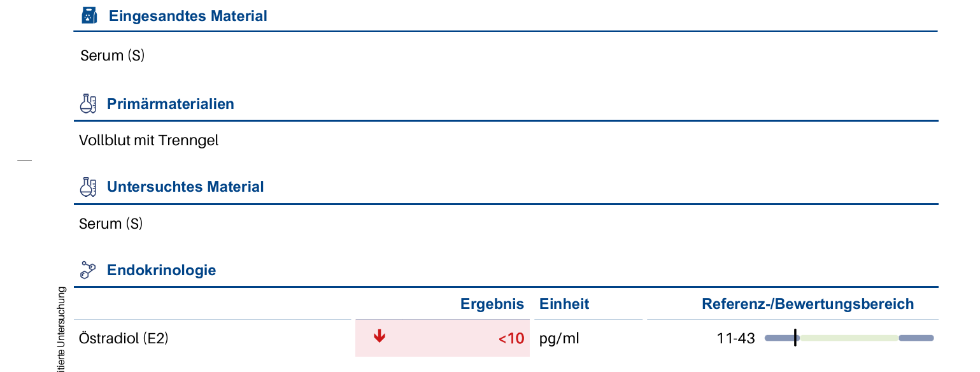This screenshot has height=372, width=980.
Task: Click the Untersuchtes Material heading
Action: point(185,187)
